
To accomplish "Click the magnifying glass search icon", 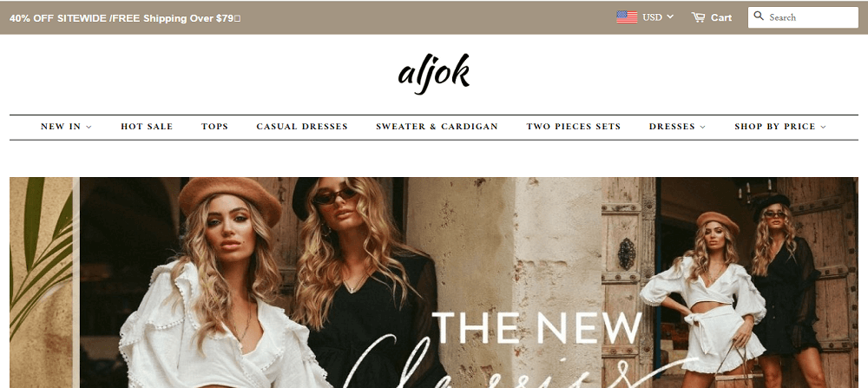I will 759,16.
